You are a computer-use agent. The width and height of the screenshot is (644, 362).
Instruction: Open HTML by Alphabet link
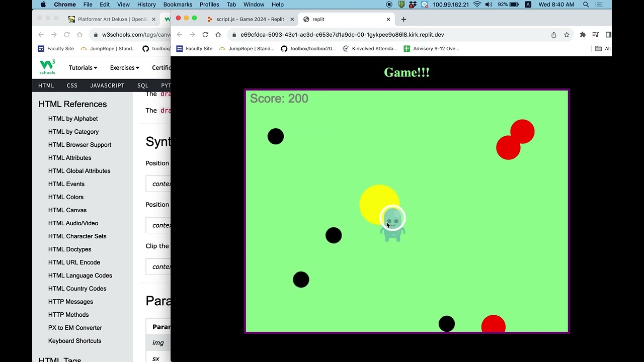73,119
